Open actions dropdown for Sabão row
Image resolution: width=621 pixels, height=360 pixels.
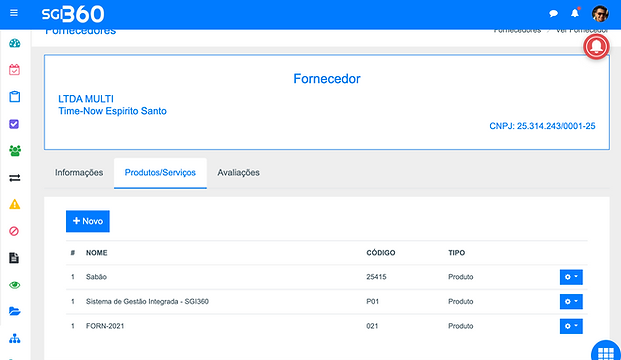click(571, 277)
